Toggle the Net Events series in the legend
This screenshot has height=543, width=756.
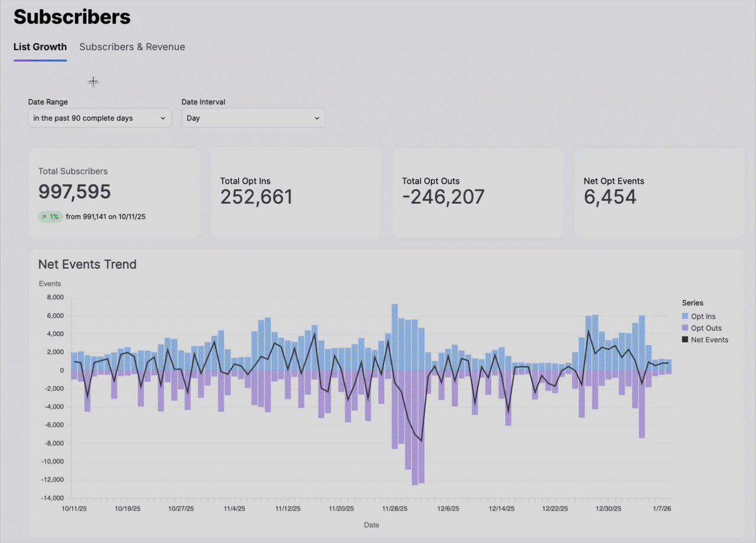tap(709, 339)
